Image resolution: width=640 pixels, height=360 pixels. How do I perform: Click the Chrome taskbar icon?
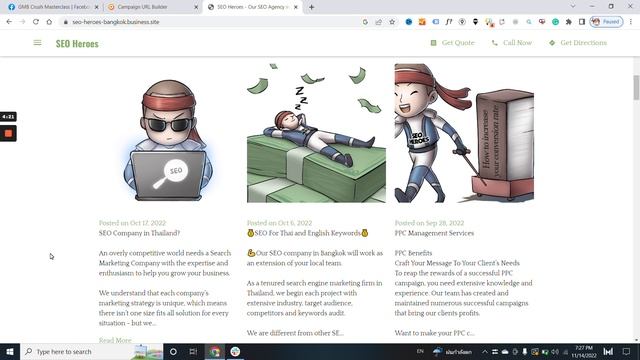(215, 351)
